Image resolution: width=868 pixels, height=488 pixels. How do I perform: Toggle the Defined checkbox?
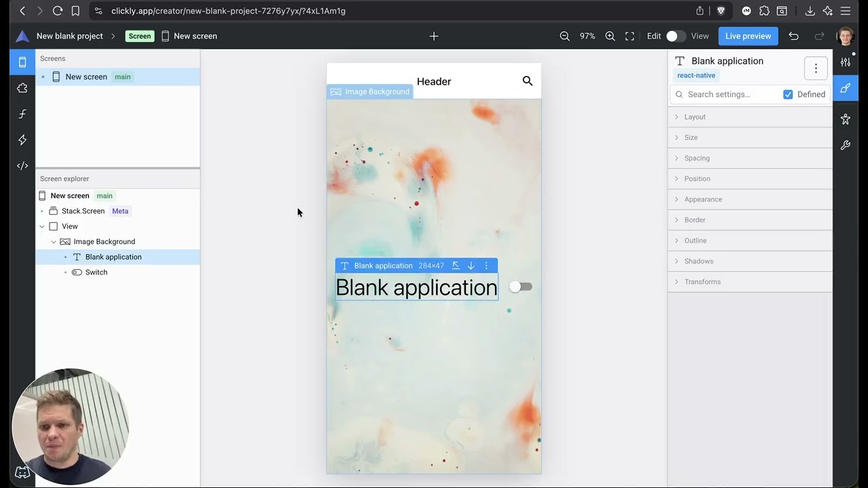click(788, 94)
